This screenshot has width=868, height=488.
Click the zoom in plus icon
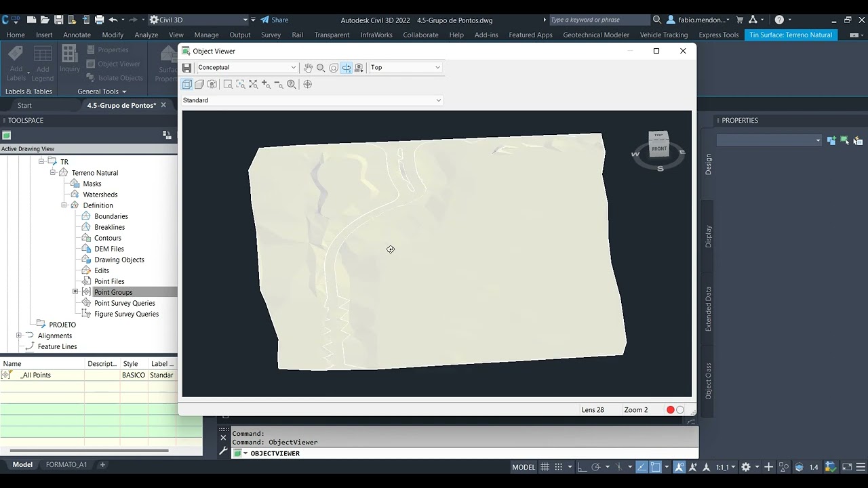pyautogui.click(x=266, y=84)
